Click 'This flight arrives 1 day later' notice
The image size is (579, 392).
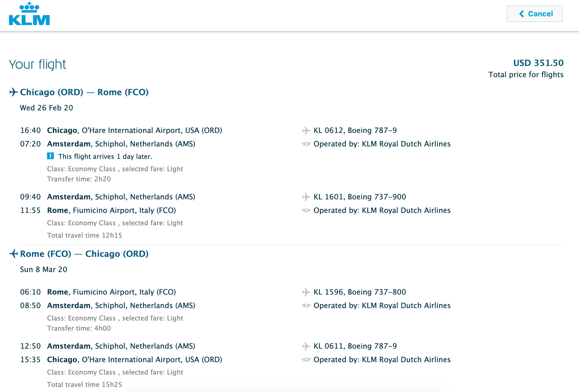click(105, 157)
